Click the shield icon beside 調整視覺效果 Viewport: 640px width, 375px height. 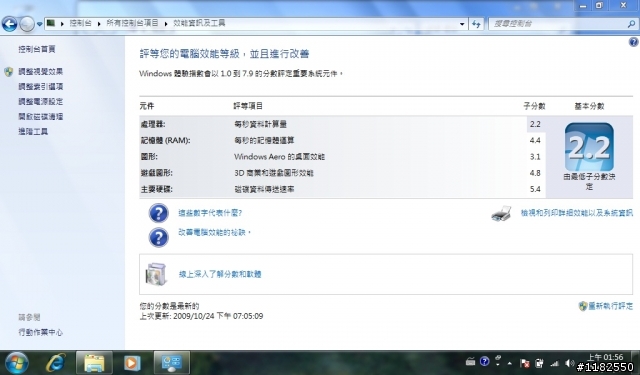click(9, 72)
